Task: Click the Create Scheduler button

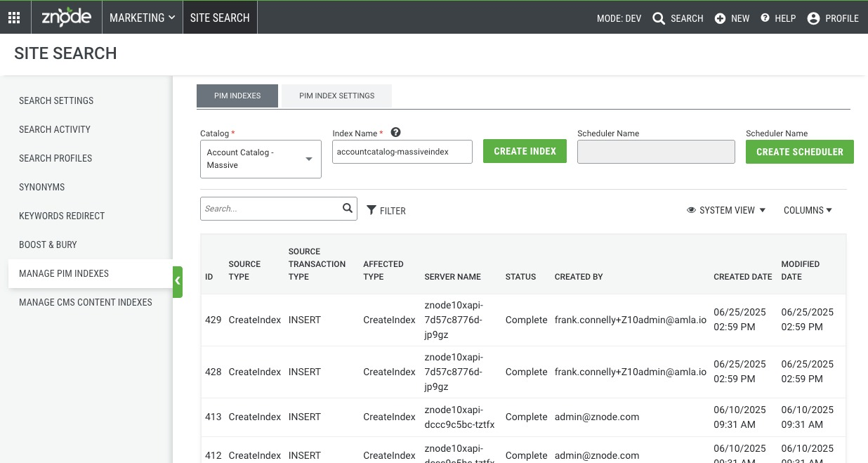Action: click(x=799, y=152)
